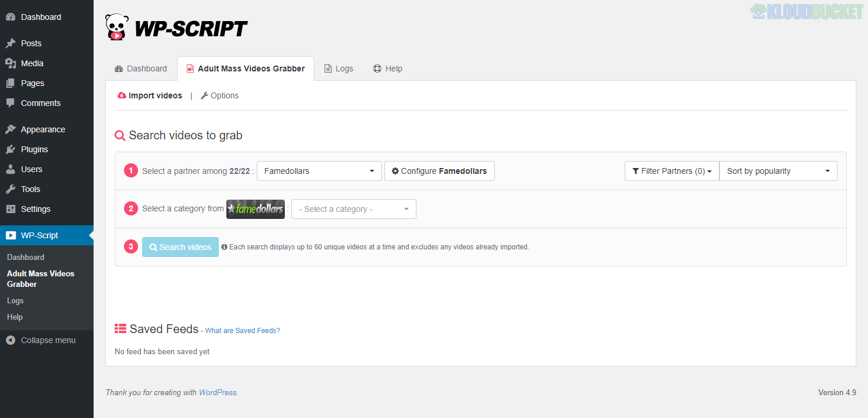This screenshot has width=868, height=418.
Task: Click the Tools wrench icon in sidebar
Action: tap(11, 189)
